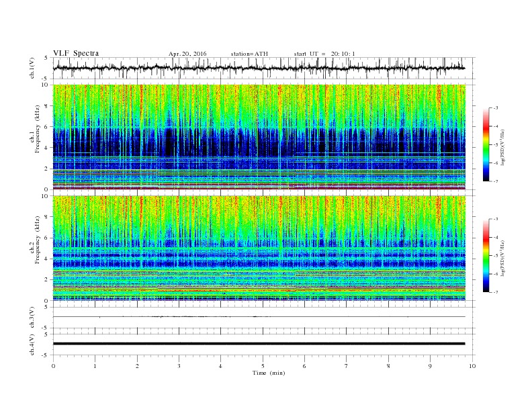Select the date text "Apr. 20, 2016"

click(187, 54)
